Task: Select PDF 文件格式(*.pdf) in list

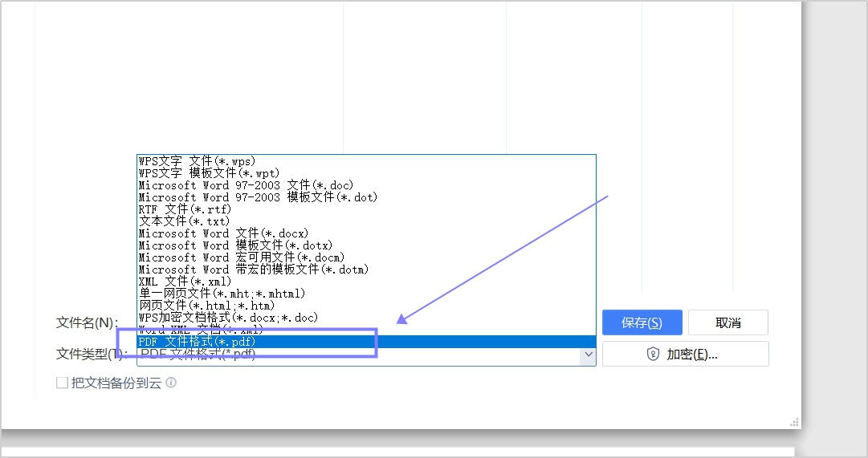Action: pyautogui.click(x=366, y=342)
